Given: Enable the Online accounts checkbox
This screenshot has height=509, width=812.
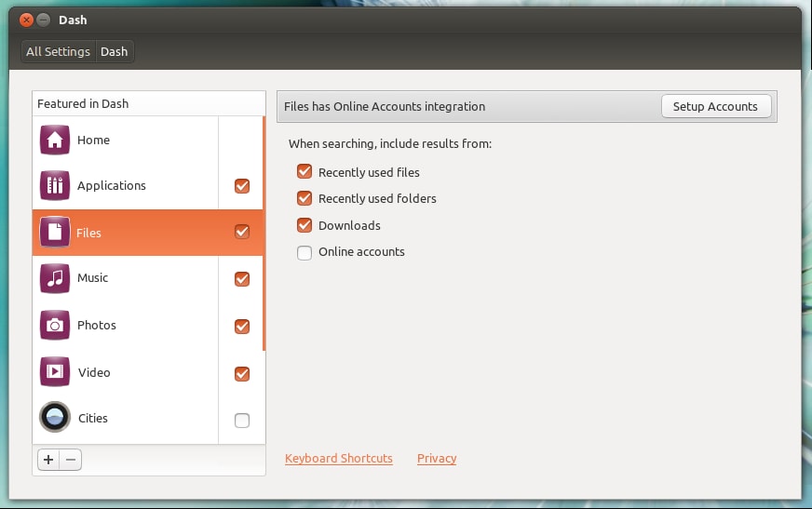Looking at the screenshot, I should 304,252.
